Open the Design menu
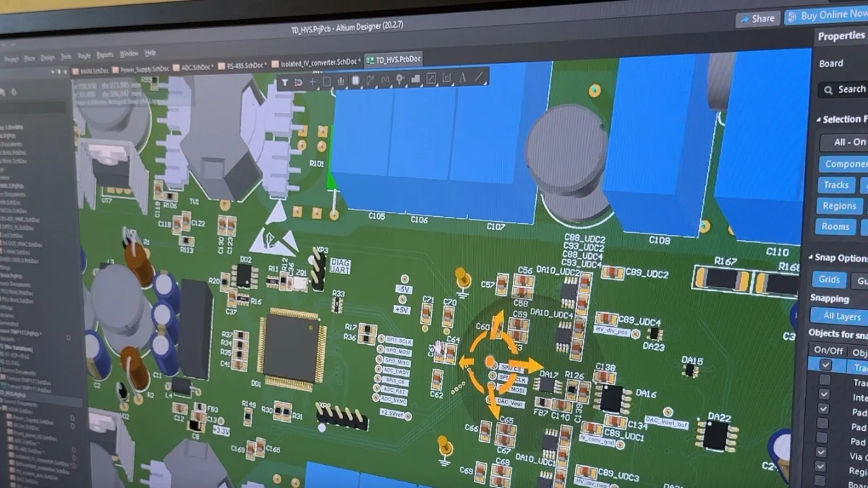Image resolution: width=868 pixels, height=488 pixels. tap(47, 57)
